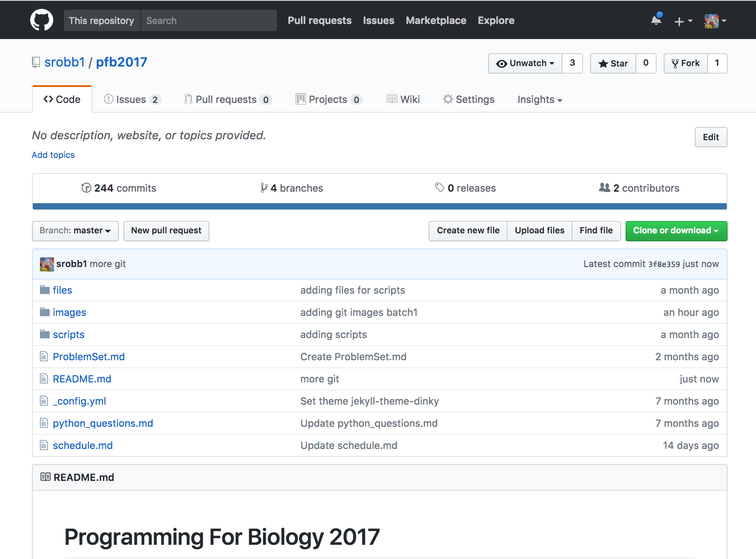The width and height of the screenshot is (756, 559).
Task: Open the scripts folder
Action: (69, 335)
